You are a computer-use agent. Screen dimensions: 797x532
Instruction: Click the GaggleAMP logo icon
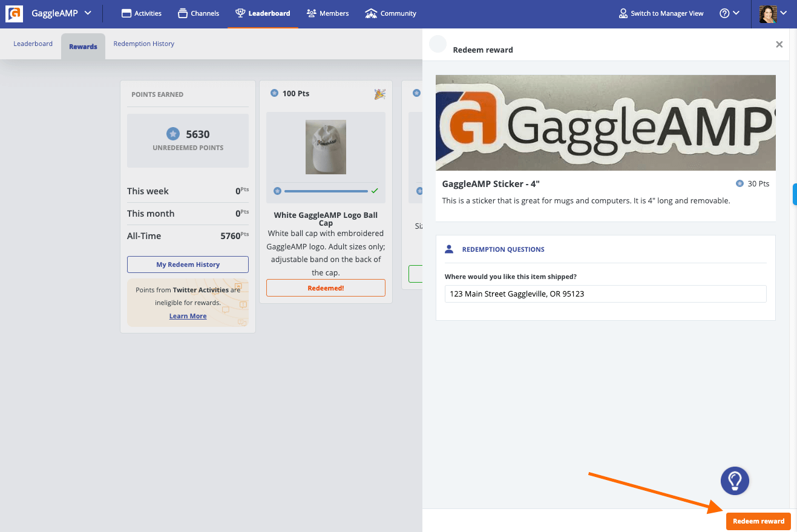coord(14,13)
